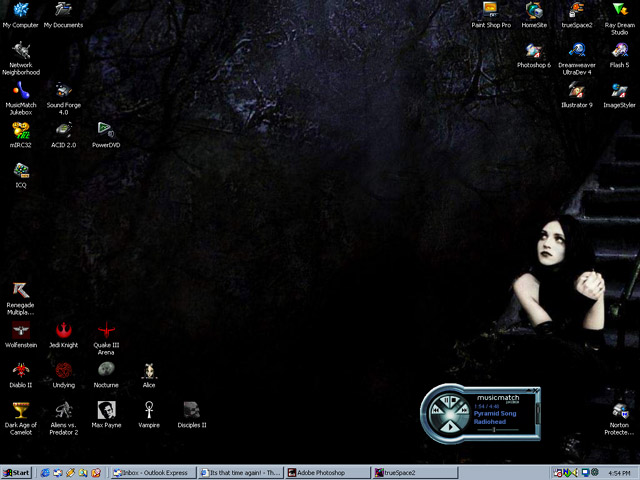This screenshot has height=480, width=640.
Task: Launch Aliens vs. Predator 2 shortcut
Action: [x=64, y=418]
